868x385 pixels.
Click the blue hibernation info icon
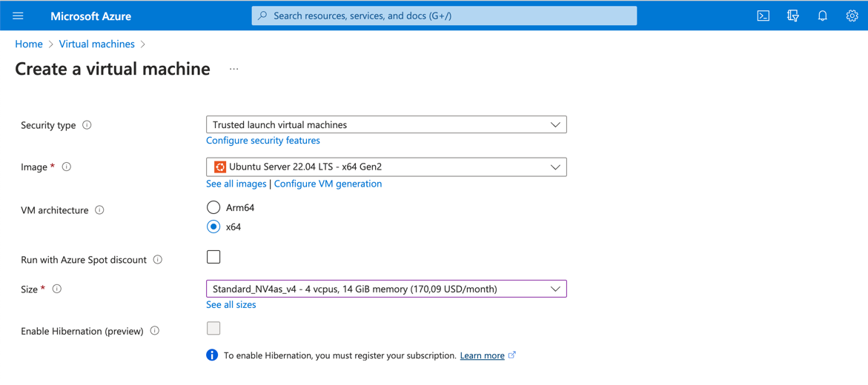click(x=212, y=355)
